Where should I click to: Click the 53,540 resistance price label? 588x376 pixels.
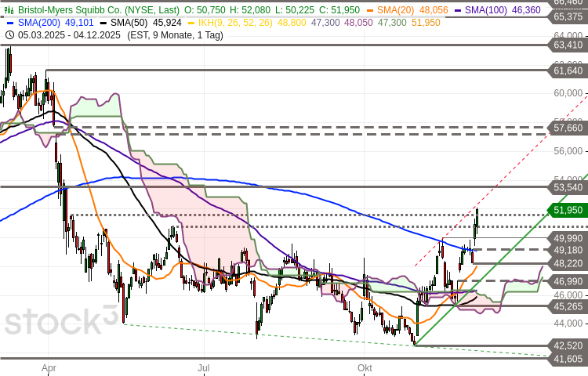568,187
